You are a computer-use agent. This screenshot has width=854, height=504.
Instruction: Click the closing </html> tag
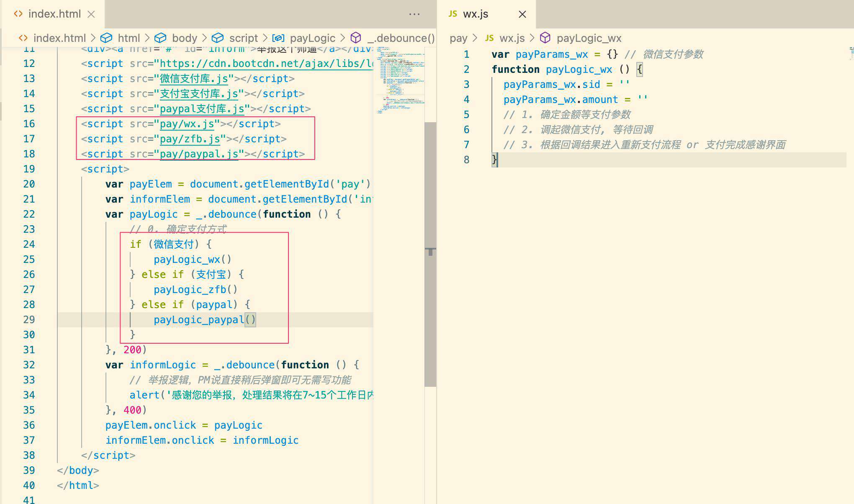coord(78,486)
